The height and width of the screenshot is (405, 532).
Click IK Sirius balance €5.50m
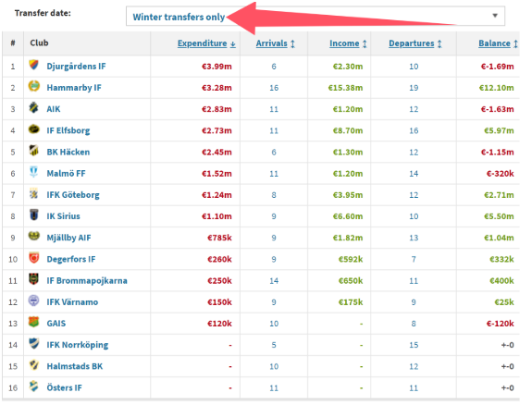point(499,216)
